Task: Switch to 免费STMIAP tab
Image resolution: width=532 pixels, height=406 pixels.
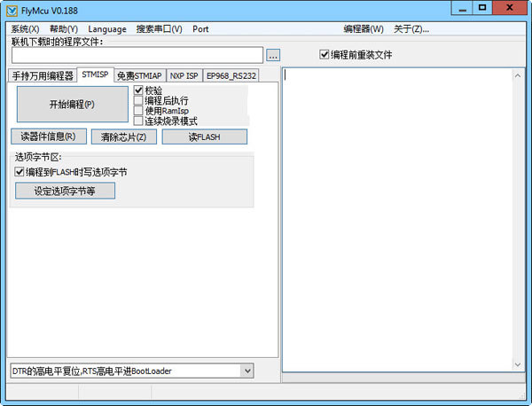Action: (139, 75)
